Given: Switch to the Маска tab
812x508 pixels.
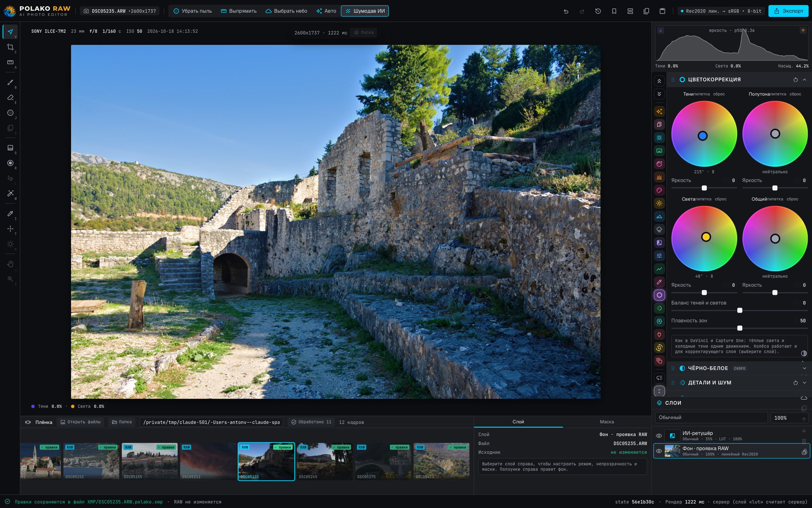Looking at the screenshot, I should pos(607,422).
